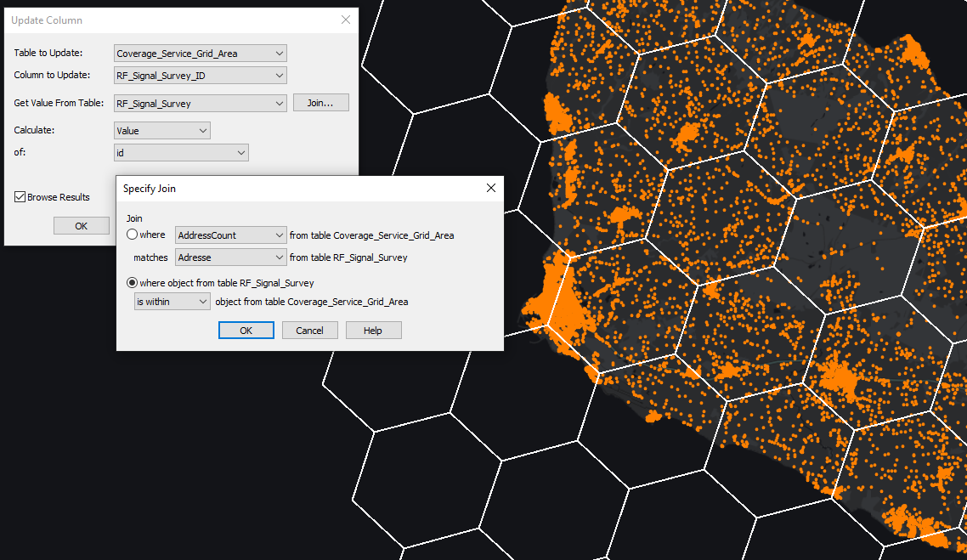Viewport: 967px width, 560px height.
Task: Select the 'where object from table RF_Signal_Survey' radio
Action: tap(133, 283)
